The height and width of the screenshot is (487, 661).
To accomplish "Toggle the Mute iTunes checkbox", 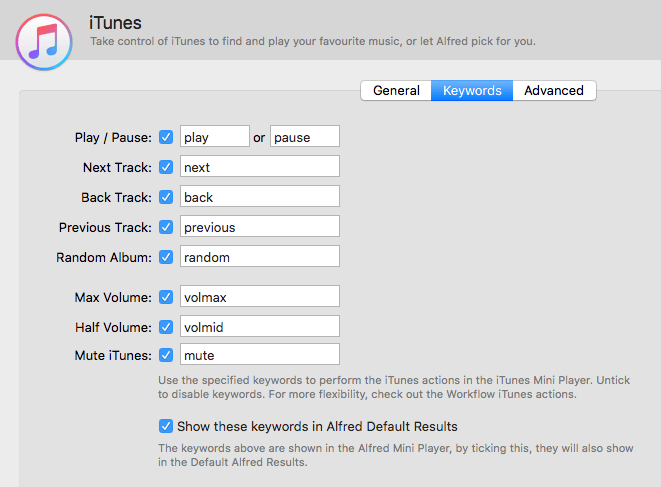I will [x=166, y=355].
